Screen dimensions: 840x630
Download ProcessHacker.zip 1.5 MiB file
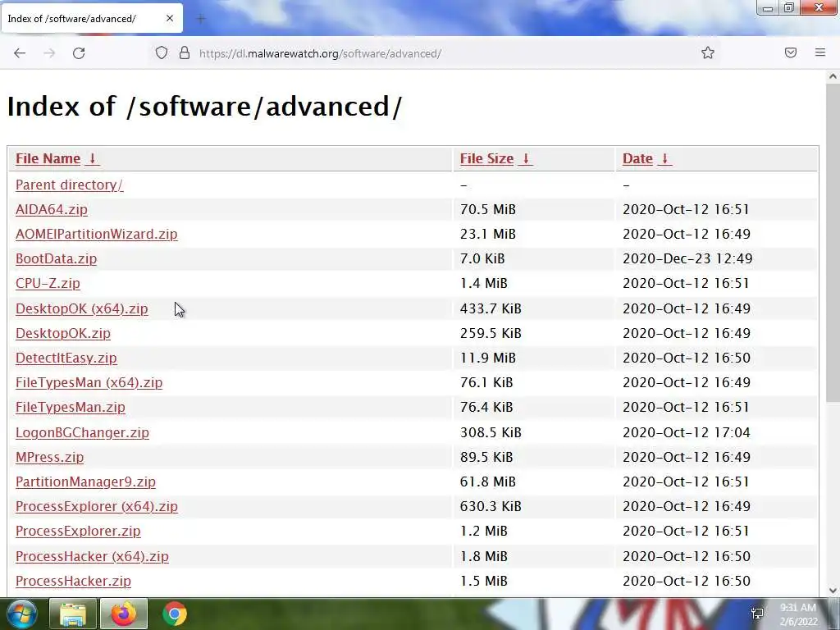click(73, 581)
